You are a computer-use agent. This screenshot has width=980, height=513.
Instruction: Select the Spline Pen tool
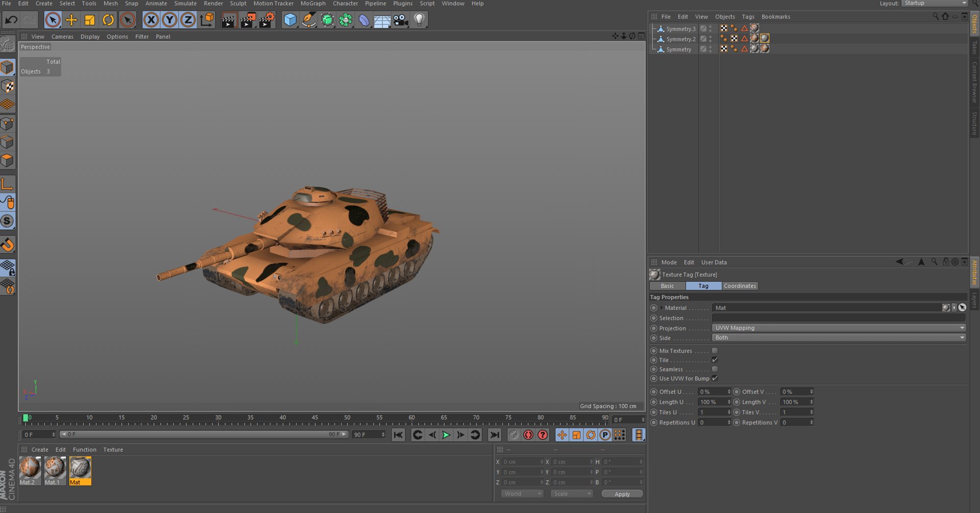pos(309,20)
